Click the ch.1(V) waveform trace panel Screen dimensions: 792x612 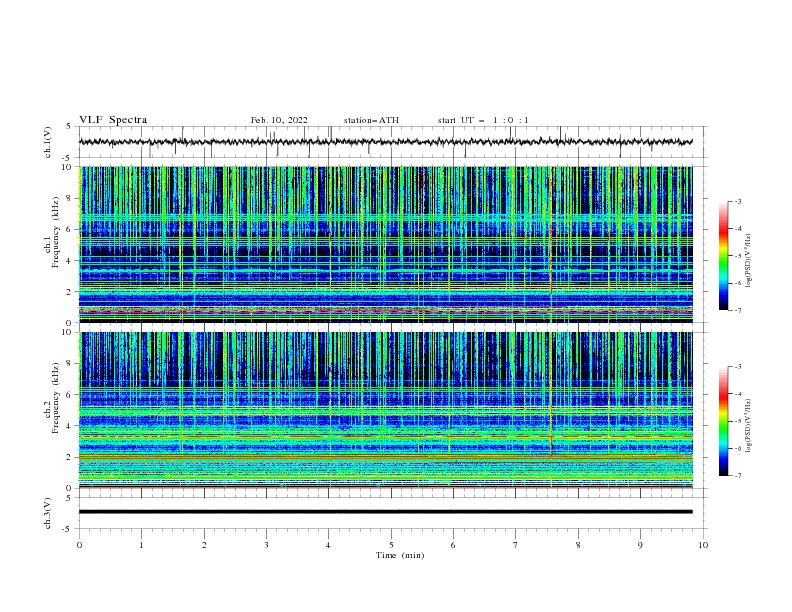(390, 142)
